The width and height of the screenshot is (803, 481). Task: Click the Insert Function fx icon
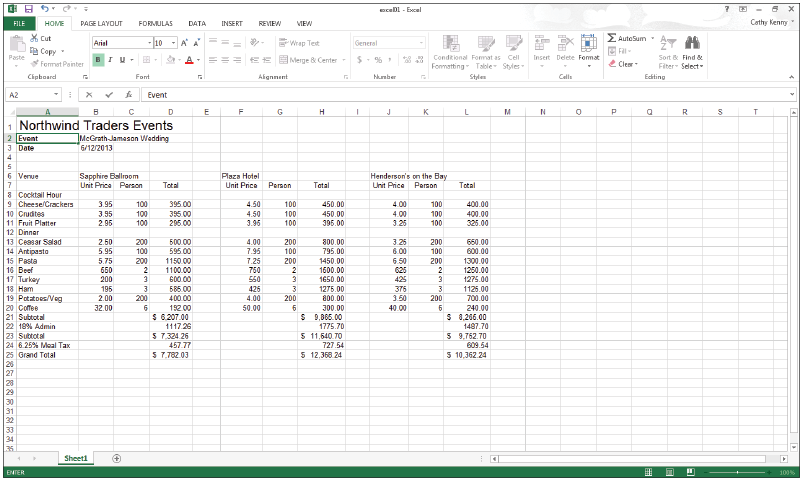coord(129,95)
